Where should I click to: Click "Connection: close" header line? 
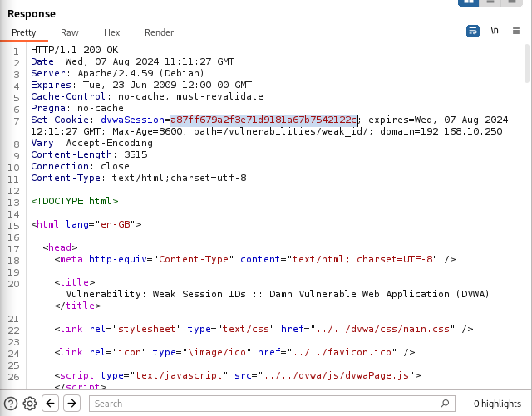pos(80,166)
